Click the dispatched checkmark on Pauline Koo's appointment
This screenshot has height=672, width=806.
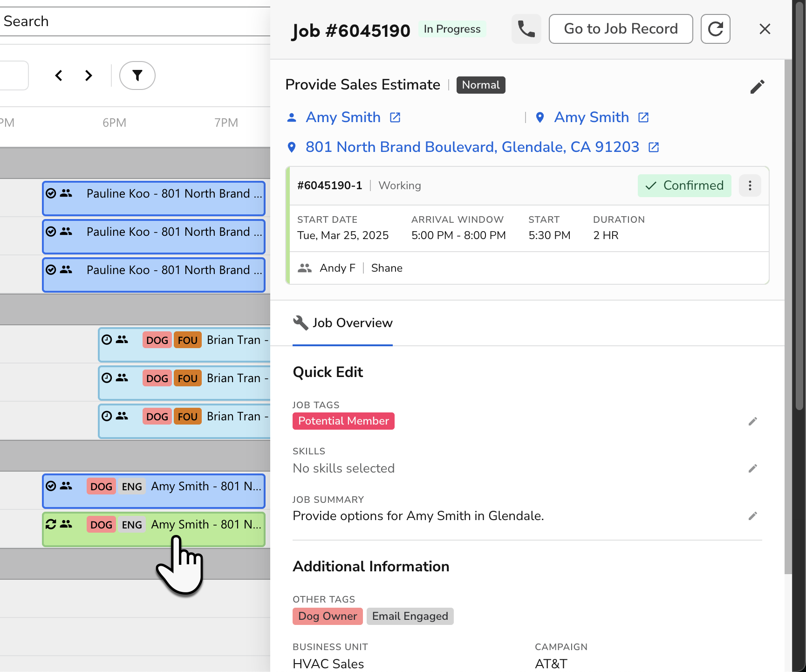pyautogui.click(x=50, y=193)
